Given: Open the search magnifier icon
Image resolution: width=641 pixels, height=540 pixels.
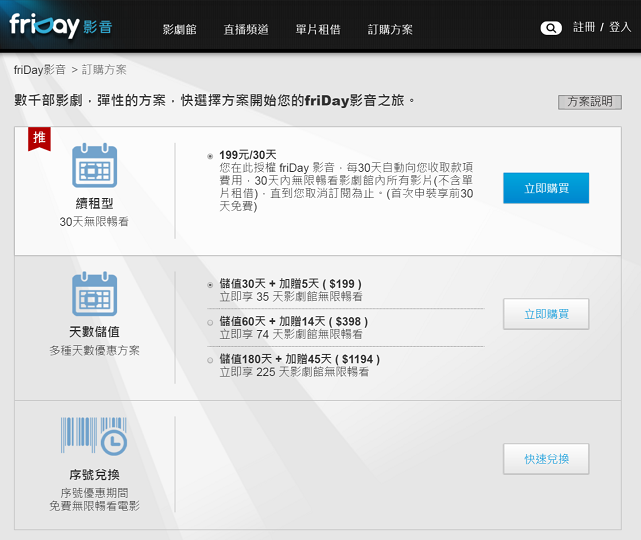Looking at the screenshot, I should (551, 28).
